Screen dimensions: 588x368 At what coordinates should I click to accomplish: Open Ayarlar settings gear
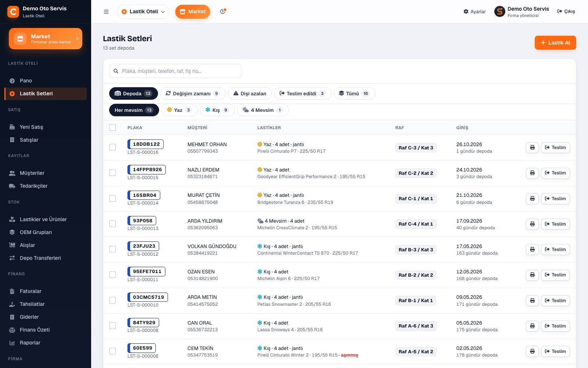coord(474,12)
